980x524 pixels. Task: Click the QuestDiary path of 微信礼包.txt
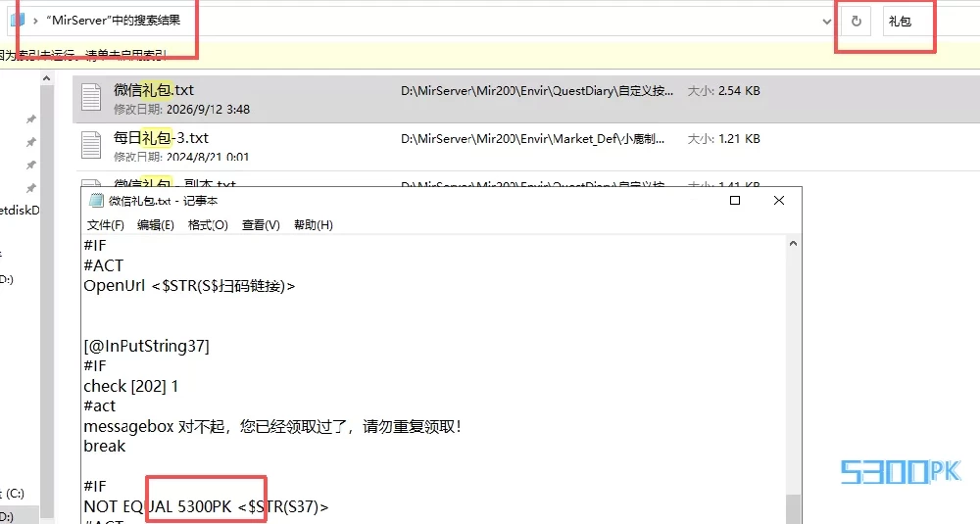pos(537,90)
